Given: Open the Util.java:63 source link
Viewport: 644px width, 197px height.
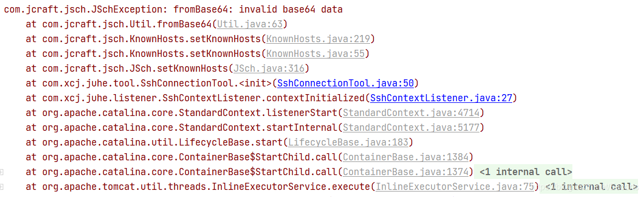Looking at the screenshot, I should tap(250, 24).
